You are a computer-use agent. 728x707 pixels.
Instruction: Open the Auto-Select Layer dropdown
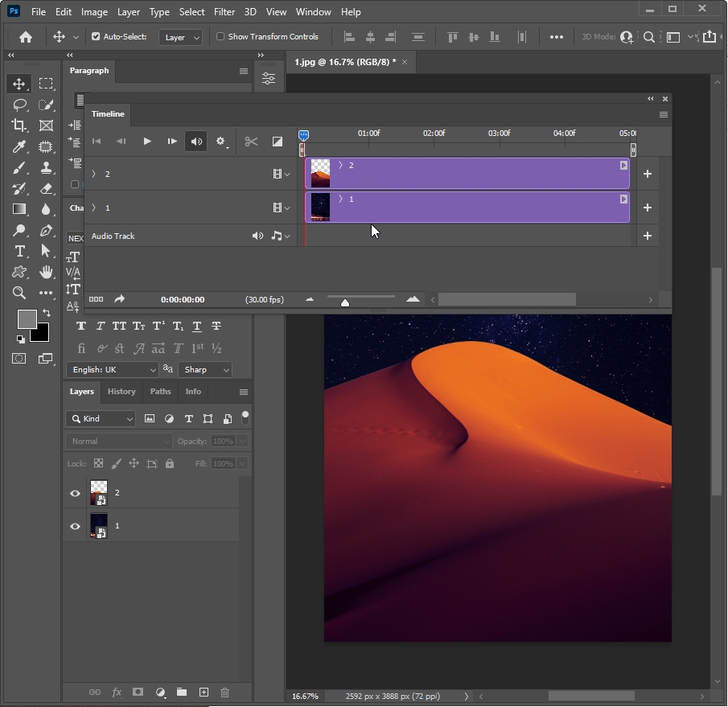click(x=180, y=37)
